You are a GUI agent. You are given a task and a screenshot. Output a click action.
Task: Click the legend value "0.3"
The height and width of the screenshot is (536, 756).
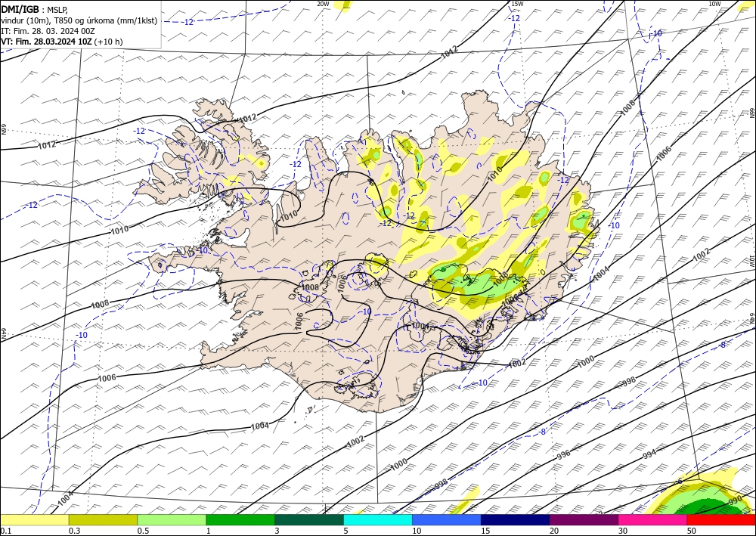pyautogui.click(x=74, y=531)
